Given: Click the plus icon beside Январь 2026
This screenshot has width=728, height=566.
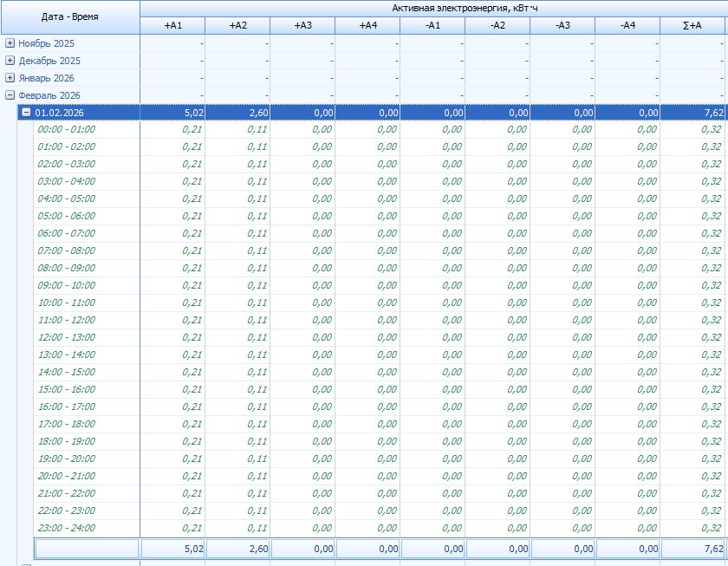Looking at the screenshot, I should (10, 78).
